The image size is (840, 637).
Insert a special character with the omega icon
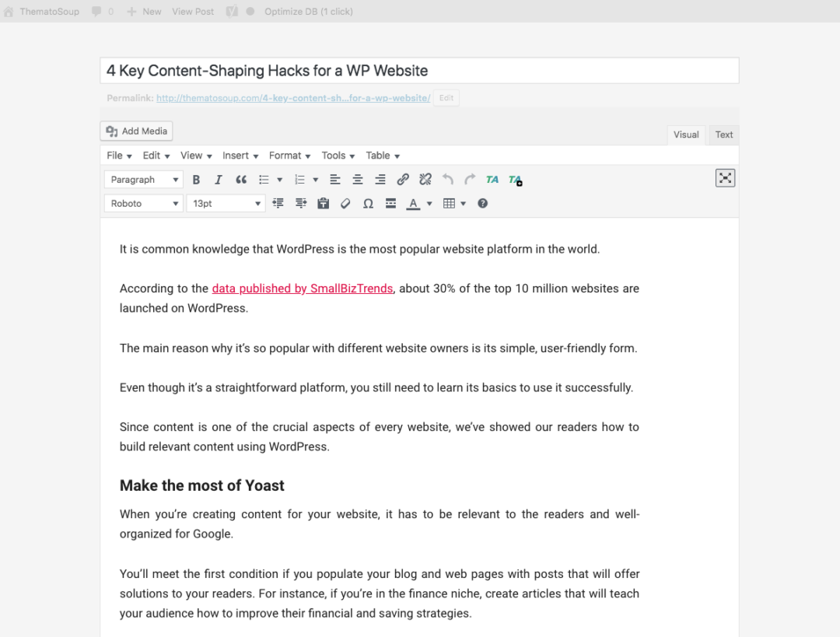[368, 204]
